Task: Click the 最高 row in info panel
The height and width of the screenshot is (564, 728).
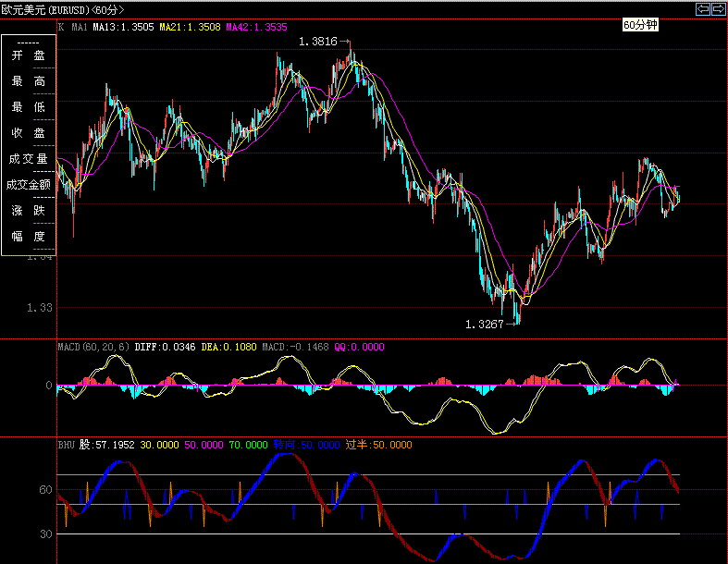Action: pos(28,81)
